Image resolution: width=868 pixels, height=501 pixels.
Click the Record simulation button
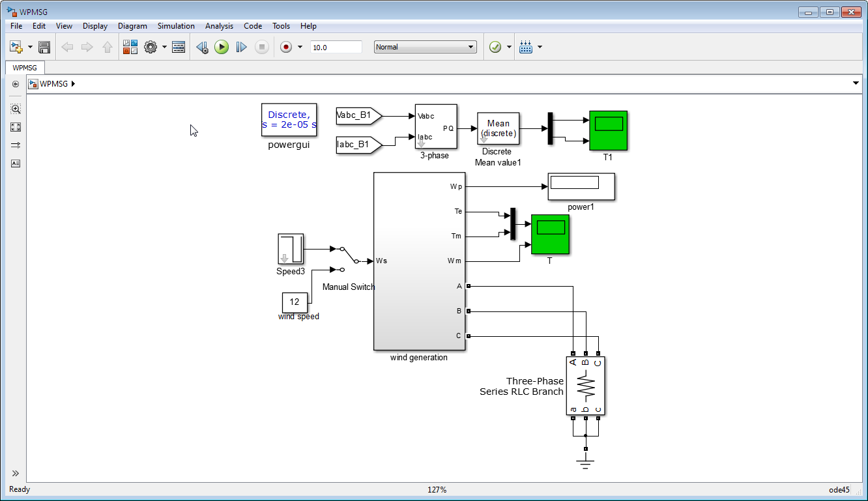pos(285,47)
